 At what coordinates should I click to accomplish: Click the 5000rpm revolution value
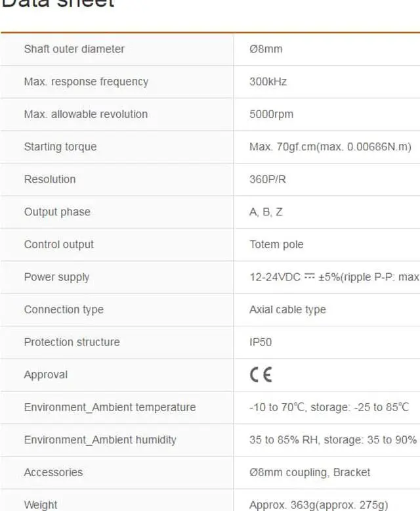271,114
